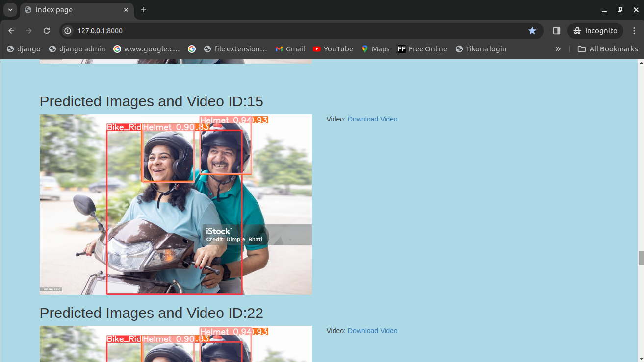644x362 pixels.
Task: Restore down the browser window
Action: pos(620,10)
